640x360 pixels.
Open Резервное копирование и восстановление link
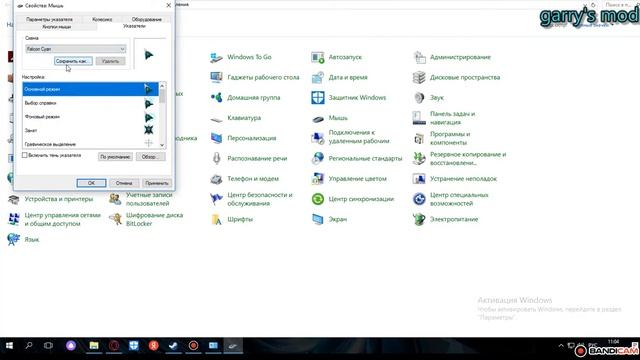(x=468, y=158)
